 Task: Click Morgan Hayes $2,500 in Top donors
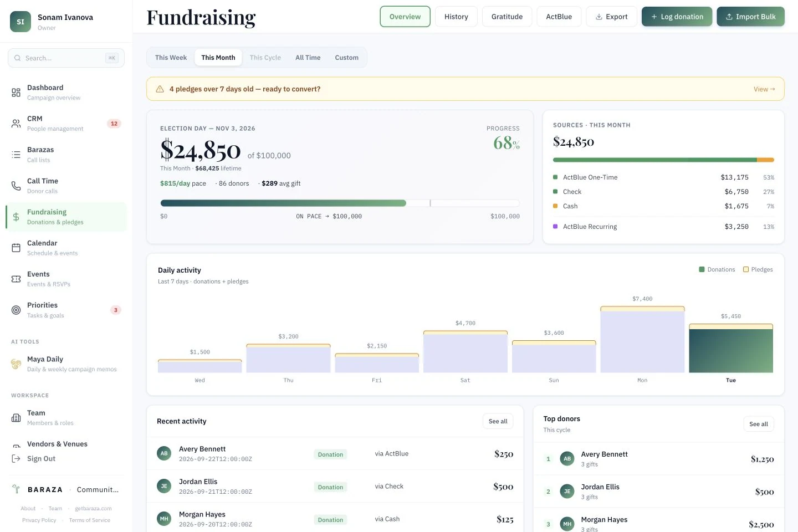[x=761, y=524]
